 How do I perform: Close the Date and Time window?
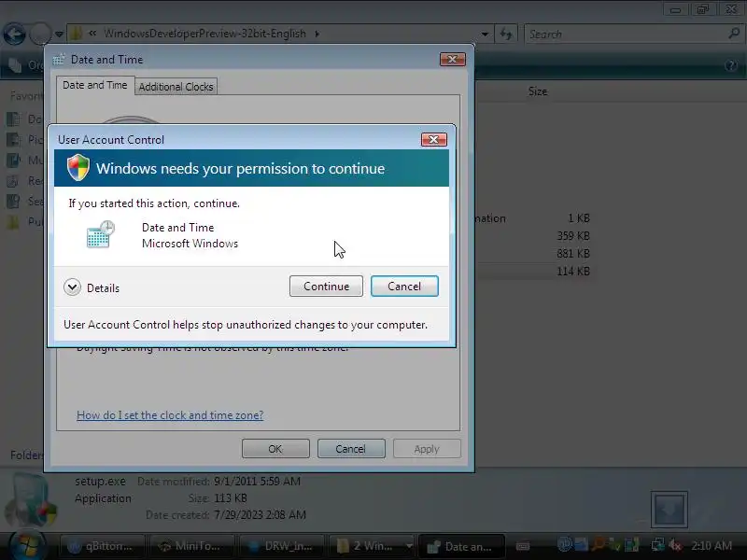452,59
